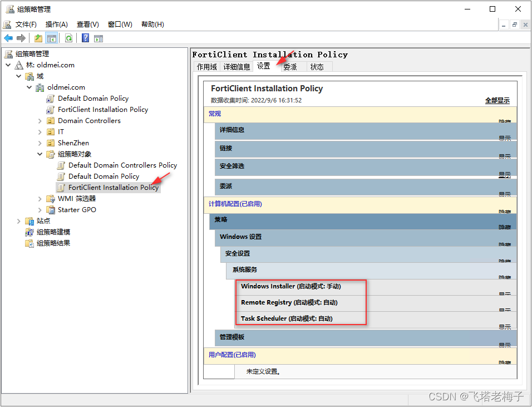Click the Forward arrow toolbar icon
Screen dimensions: 532x407
tap(21, 38)
